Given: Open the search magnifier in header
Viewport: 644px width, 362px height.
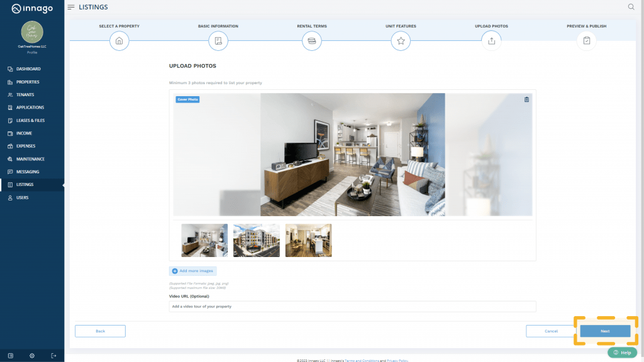Looking at the screenshot, I should [x=631, y=7].
